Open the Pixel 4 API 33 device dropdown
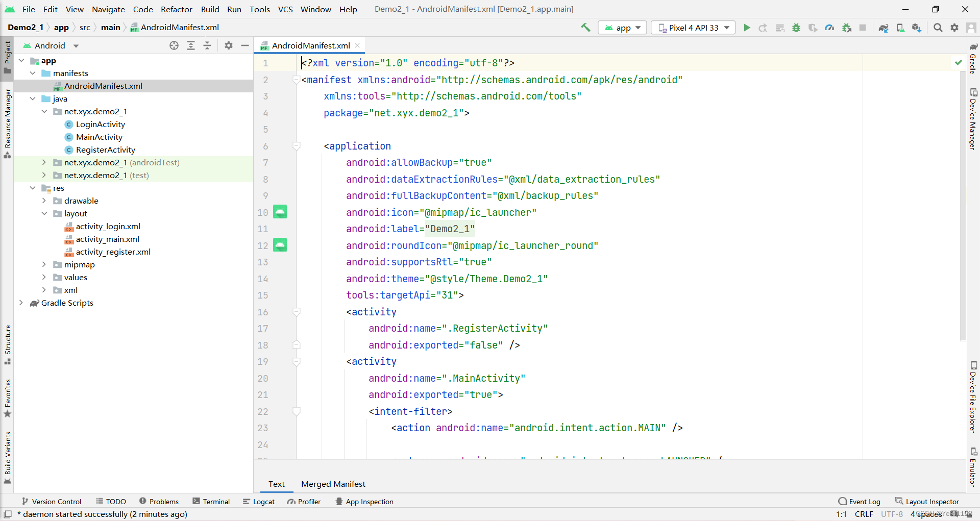 693,28
